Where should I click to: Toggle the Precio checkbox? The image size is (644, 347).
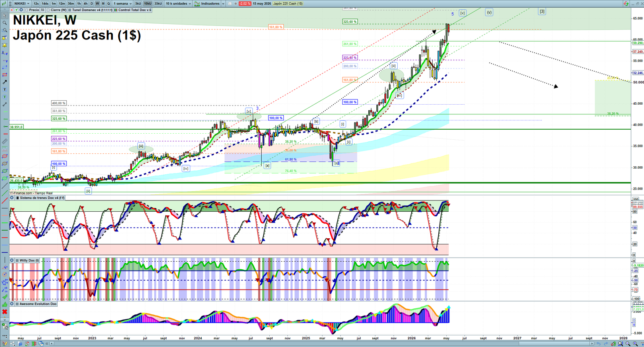point(27,10)
